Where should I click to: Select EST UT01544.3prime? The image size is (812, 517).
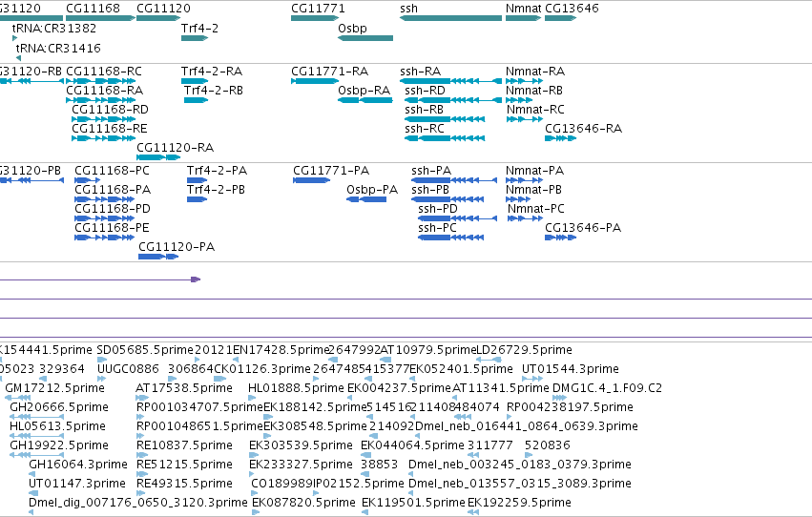(x=571, y=369)
